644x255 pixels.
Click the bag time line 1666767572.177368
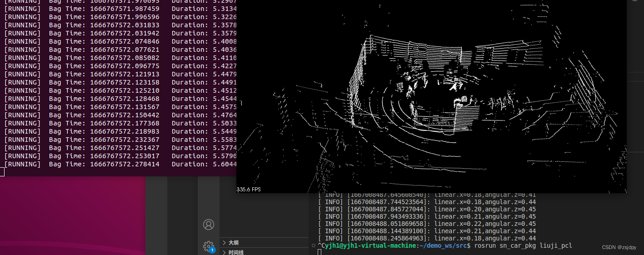[x=120, y=123]
